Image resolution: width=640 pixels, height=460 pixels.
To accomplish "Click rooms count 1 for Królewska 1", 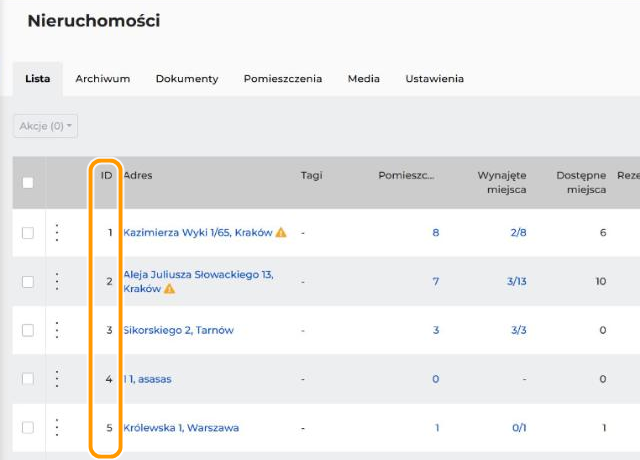I will pos(437,428).
